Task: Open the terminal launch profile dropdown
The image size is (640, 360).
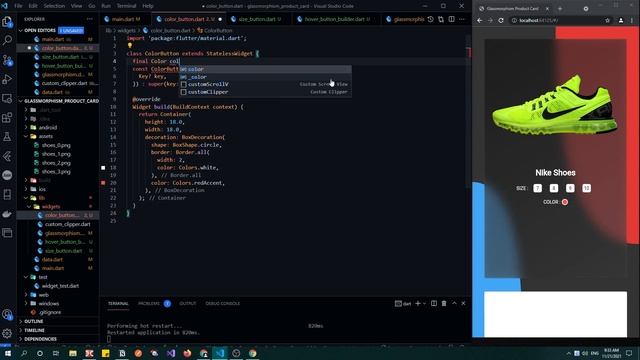Action: [424, 304]
